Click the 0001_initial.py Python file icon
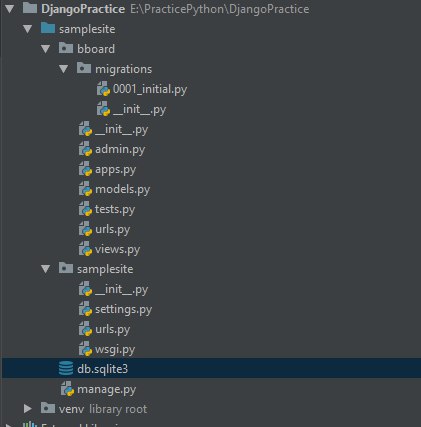Image resolution: width=421 pixels, height=427 pixels. click(x=103, y=89)
